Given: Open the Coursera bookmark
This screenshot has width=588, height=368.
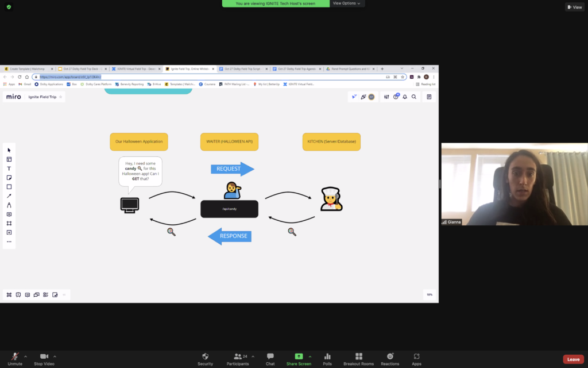Looking at the screenshot, I should 207,84.
